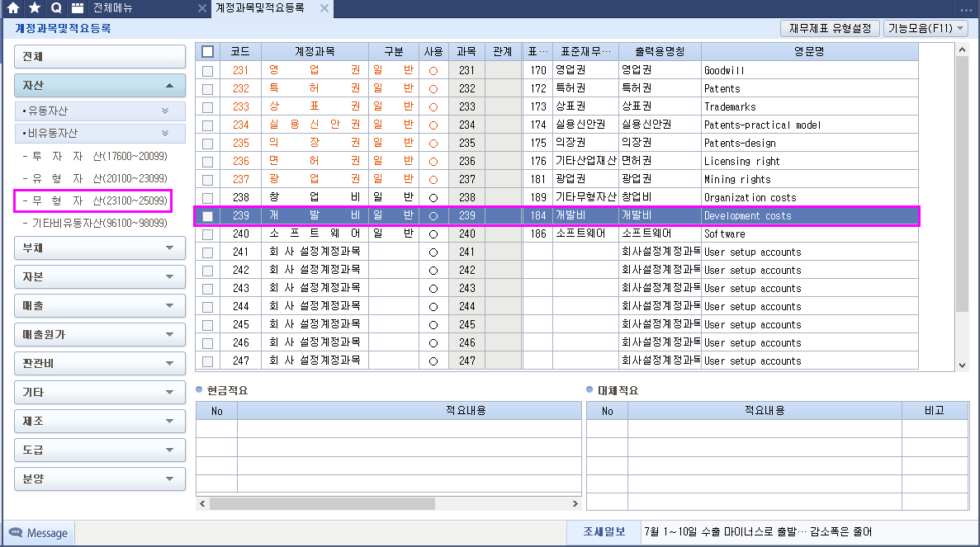
Task: Select the 'Goodwill' English name cell
Action: (x=809, y=70)
